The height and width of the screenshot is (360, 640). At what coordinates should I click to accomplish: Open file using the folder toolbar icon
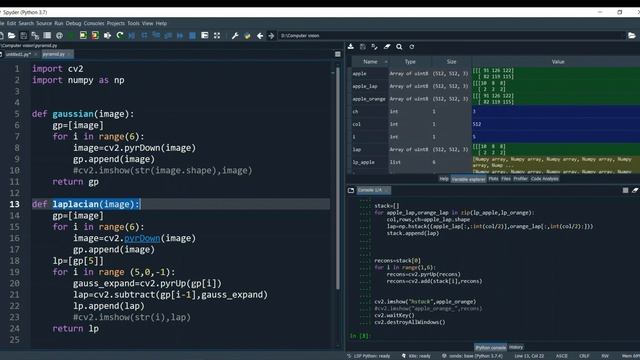coord(11,36)
